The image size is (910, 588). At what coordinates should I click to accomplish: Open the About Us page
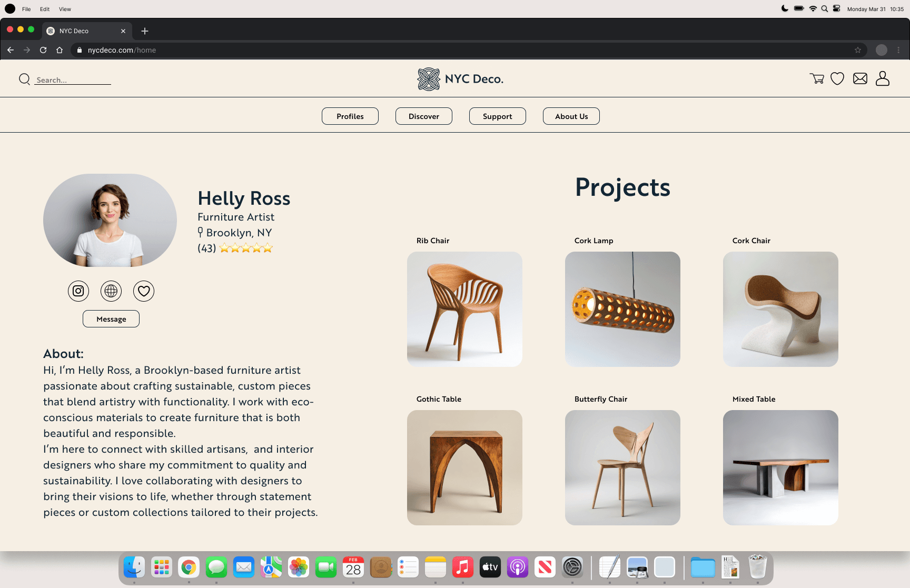(571, 116)
